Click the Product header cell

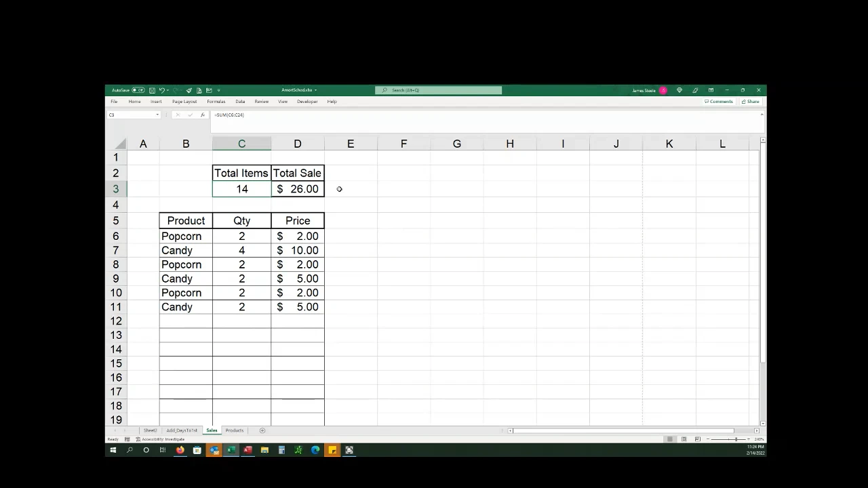point(186,220)
